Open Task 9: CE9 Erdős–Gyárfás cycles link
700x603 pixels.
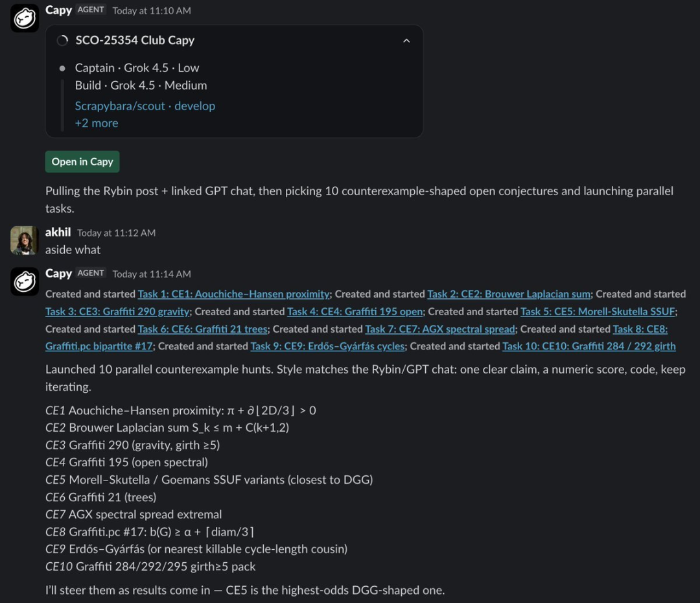[x=328, y=346]
